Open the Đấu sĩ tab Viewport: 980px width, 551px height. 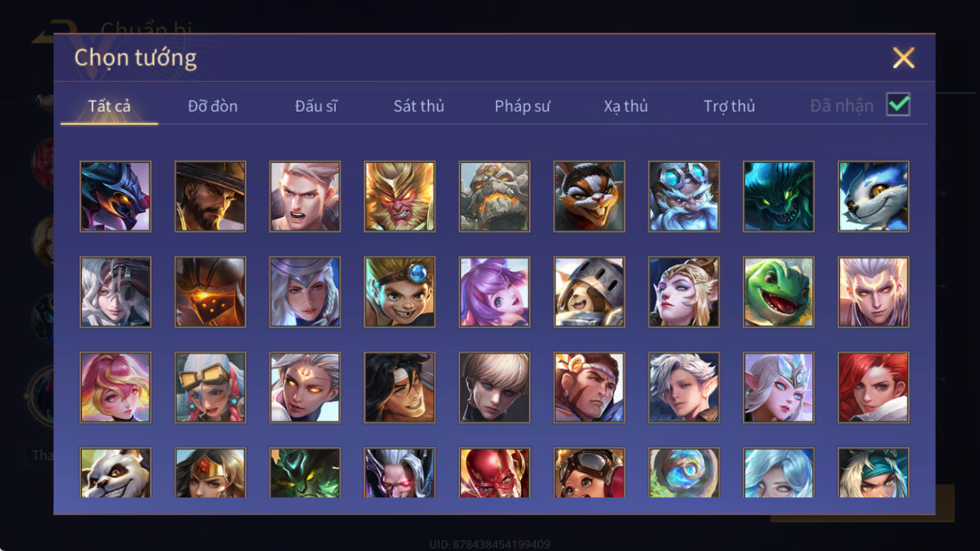316,106
